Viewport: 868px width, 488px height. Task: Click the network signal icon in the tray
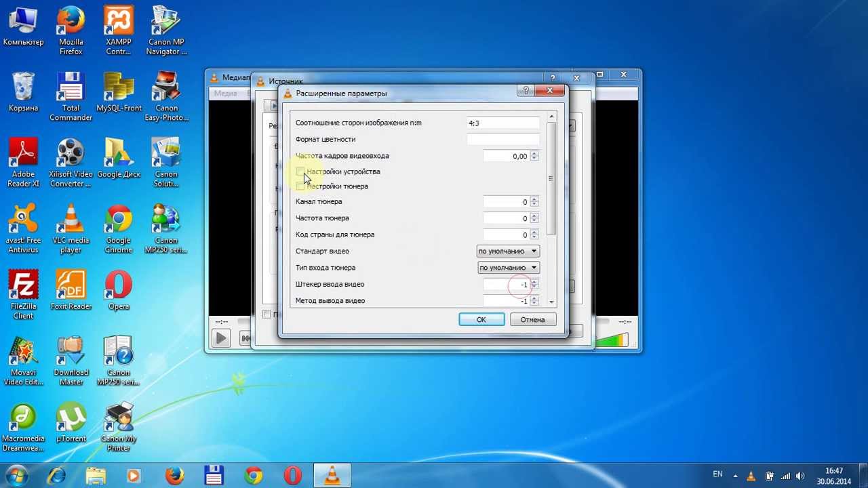[785, 476]
